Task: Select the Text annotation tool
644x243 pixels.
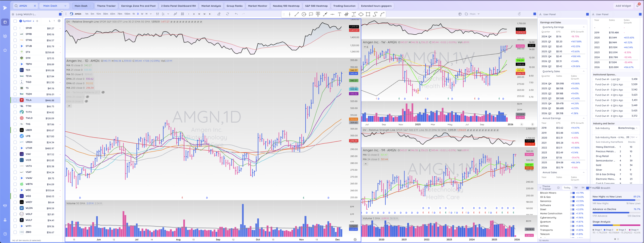Action: pos(339,14)
